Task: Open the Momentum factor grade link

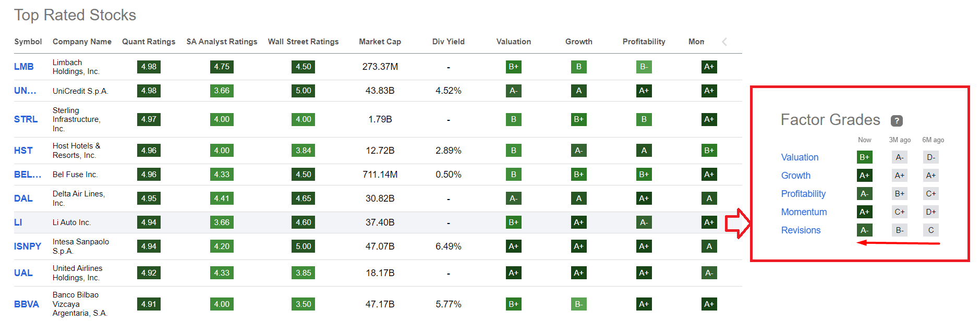Action: pos(804,212)
